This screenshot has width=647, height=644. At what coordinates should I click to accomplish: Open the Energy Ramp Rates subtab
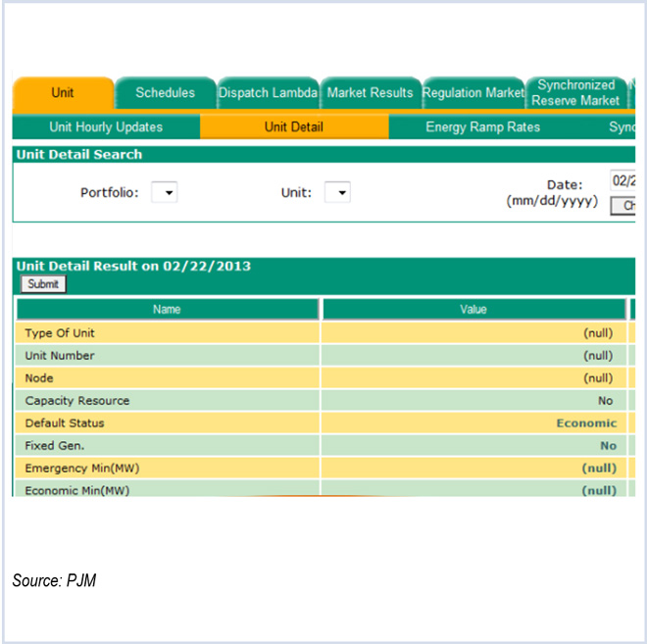pos(482,127)
